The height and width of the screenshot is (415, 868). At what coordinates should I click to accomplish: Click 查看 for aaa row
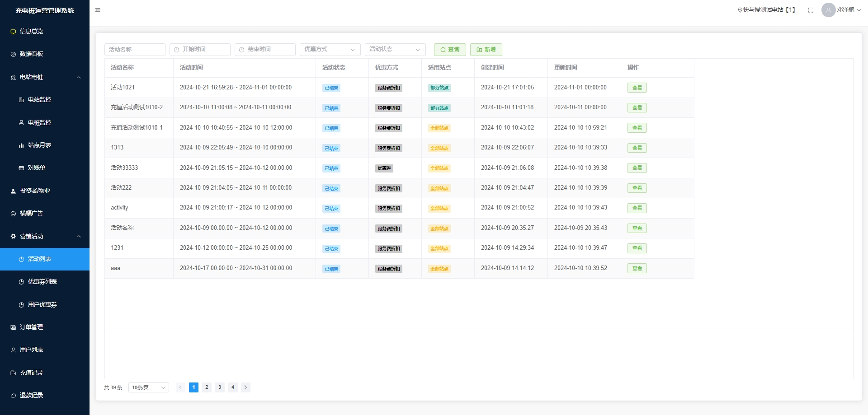637,268
